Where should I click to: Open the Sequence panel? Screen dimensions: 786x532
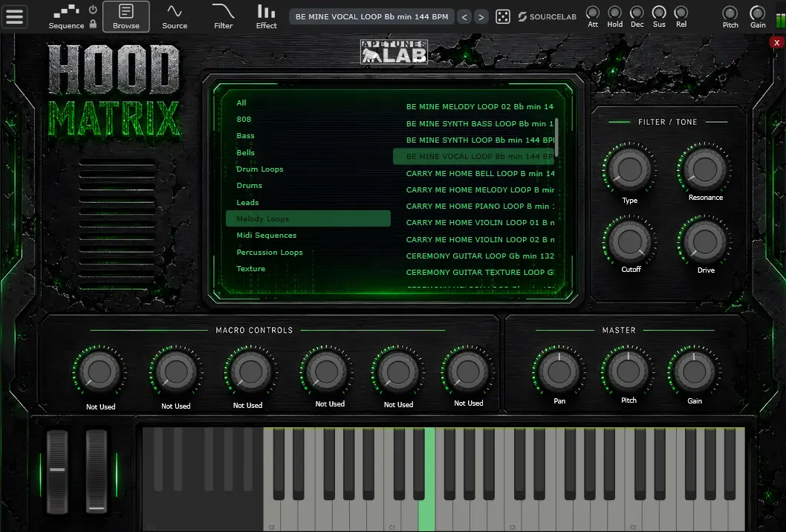66,16
